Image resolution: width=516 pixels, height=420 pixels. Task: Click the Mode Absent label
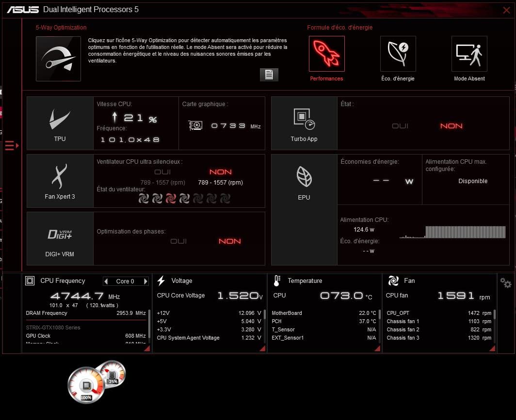[469, 78]
